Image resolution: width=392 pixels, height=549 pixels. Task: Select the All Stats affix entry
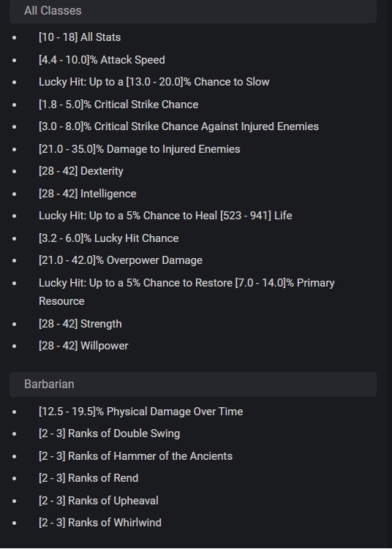[x=80, y=37]
